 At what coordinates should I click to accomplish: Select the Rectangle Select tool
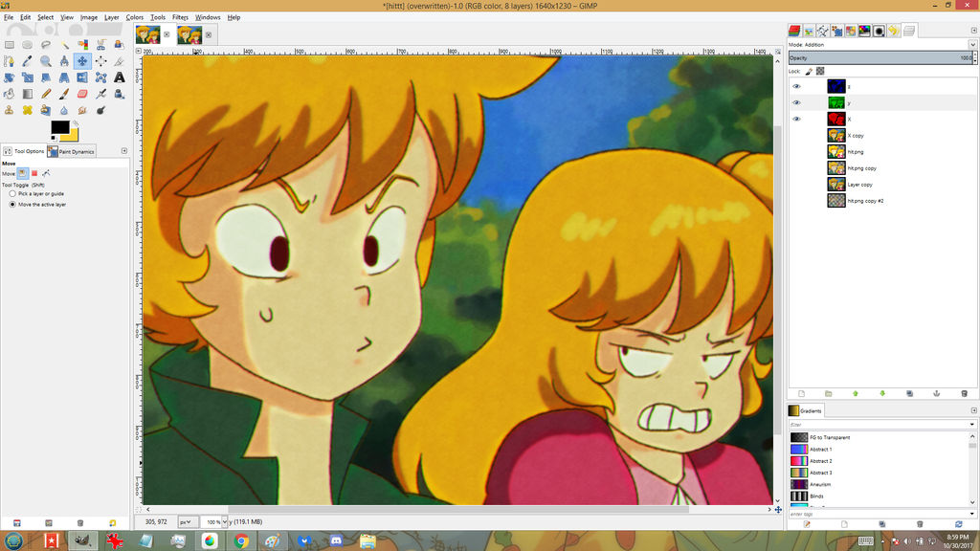tap(10, 45)
